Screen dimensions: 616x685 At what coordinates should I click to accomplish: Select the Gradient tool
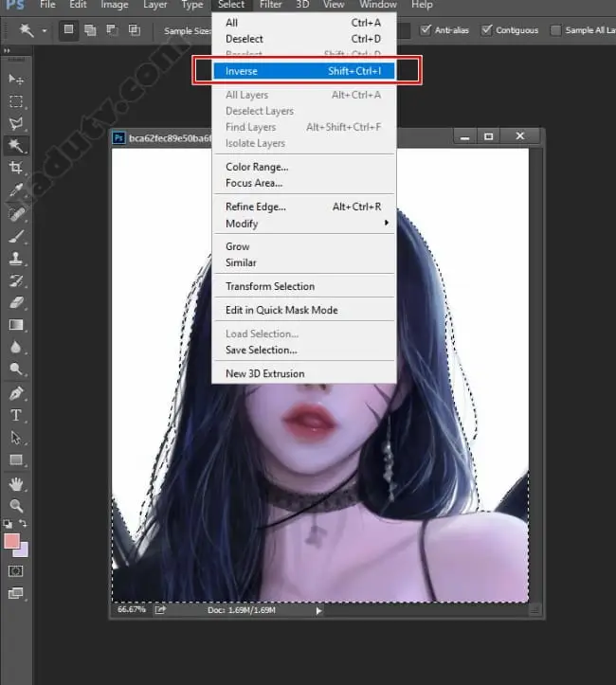[x=16, y=325]
